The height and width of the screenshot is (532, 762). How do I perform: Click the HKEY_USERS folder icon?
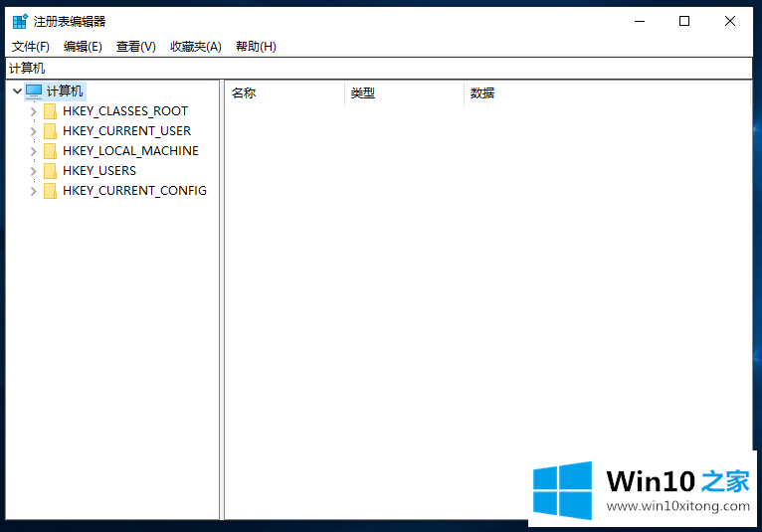[51, 171]
